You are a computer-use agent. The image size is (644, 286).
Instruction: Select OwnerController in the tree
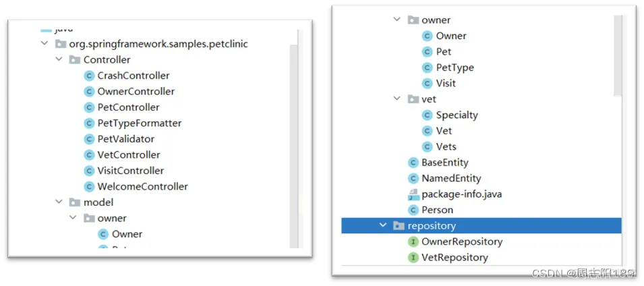click(136, 92)
